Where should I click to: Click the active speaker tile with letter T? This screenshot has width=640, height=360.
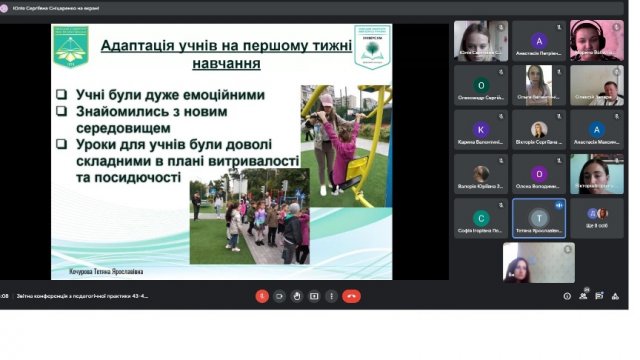(x=539, y=218)
